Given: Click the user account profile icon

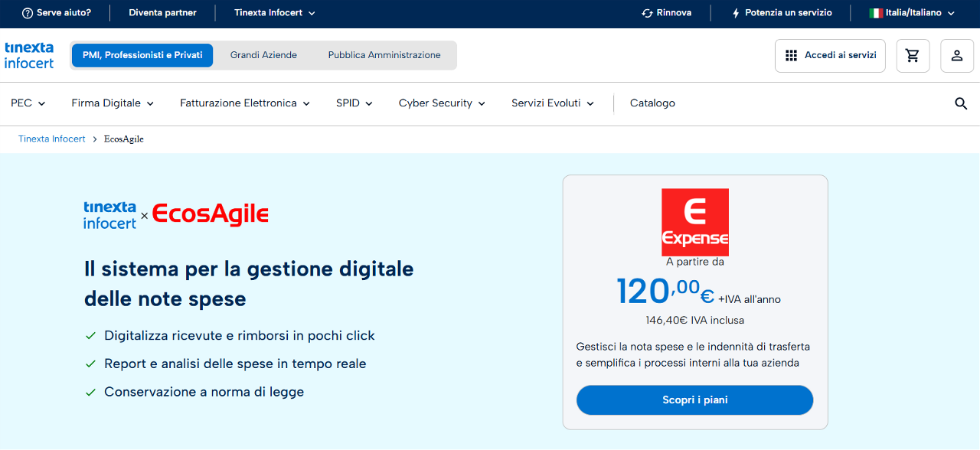Looking at the screenshot, I should (957, 56).
